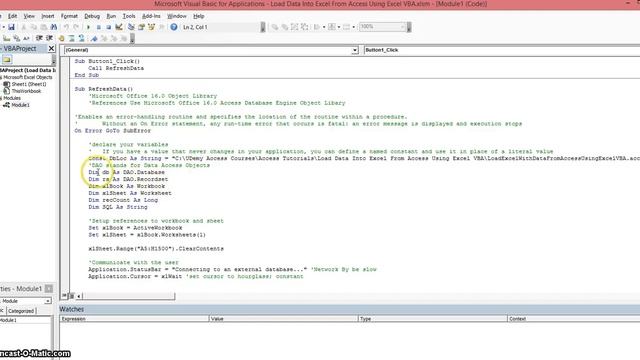Toggle Design Mode icon
Image resolution: width=640 pixels, height=360 pixels.
(119, 27)
